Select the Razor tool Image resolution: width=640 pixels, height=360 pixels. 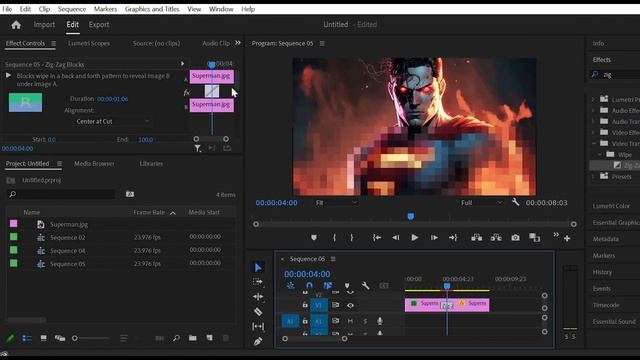coord(258,312)
